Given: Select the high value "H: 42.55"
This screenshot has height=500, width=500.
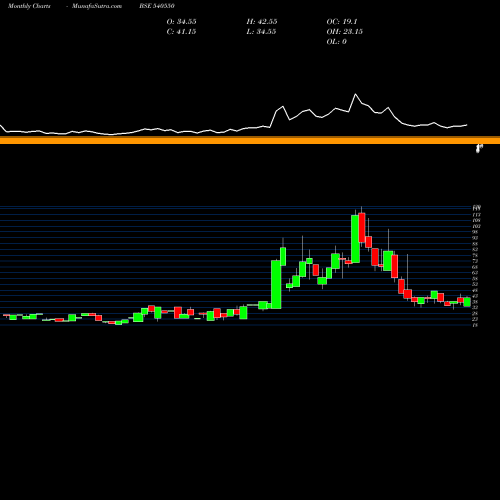Looking at the screenshot, I should pos(262,22).
